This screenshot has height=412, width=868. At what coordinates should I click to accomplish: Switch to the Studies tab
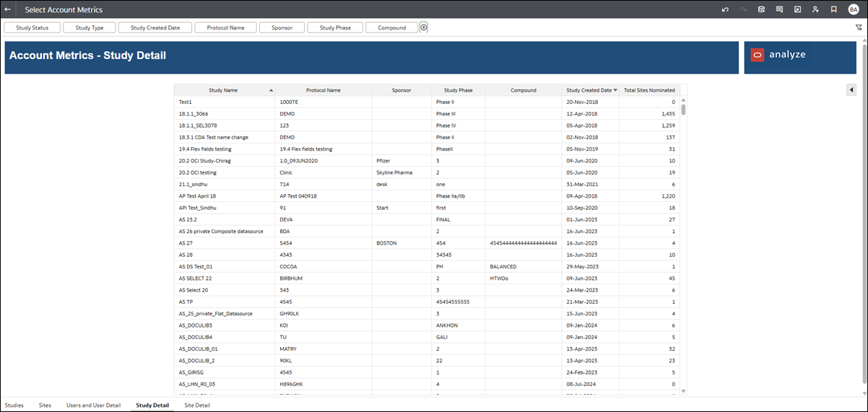14,406
